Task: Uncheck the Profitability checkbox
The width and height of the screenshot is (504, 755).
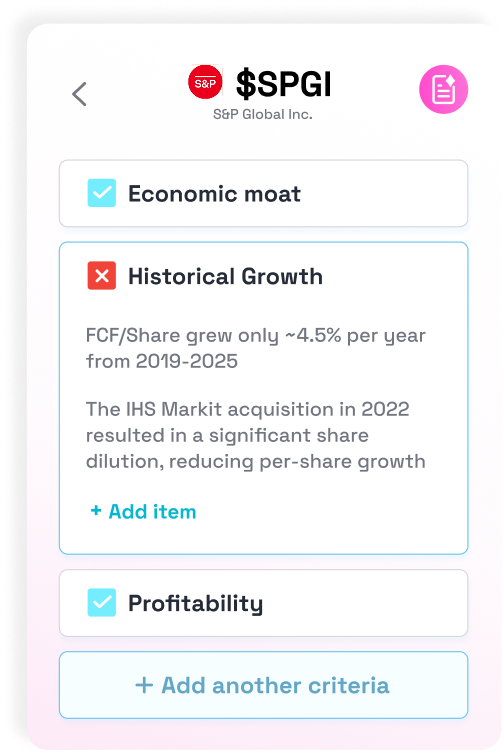Action: coord(102,602)
